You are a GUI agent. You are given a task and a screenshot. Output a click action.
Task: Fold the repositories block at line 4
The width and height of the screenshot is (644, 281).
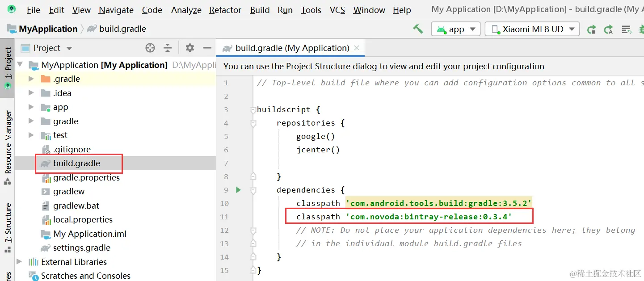click(253, 123)
